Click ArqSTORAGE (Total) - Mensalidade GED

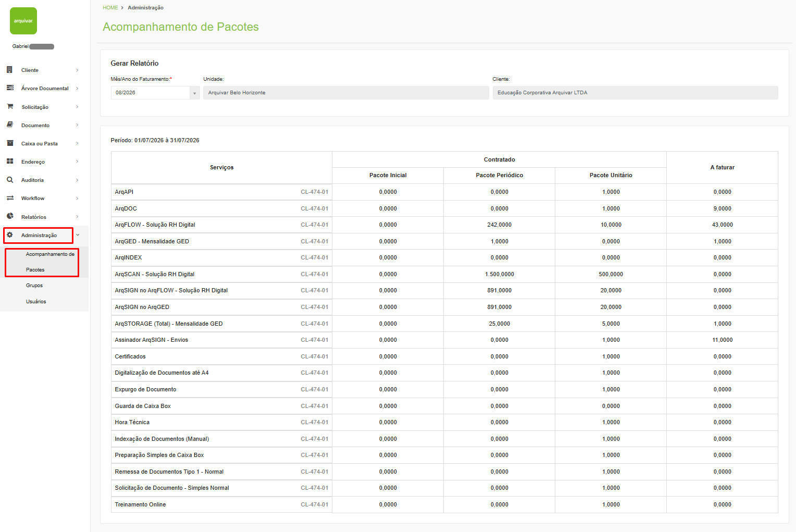point(169,324)
